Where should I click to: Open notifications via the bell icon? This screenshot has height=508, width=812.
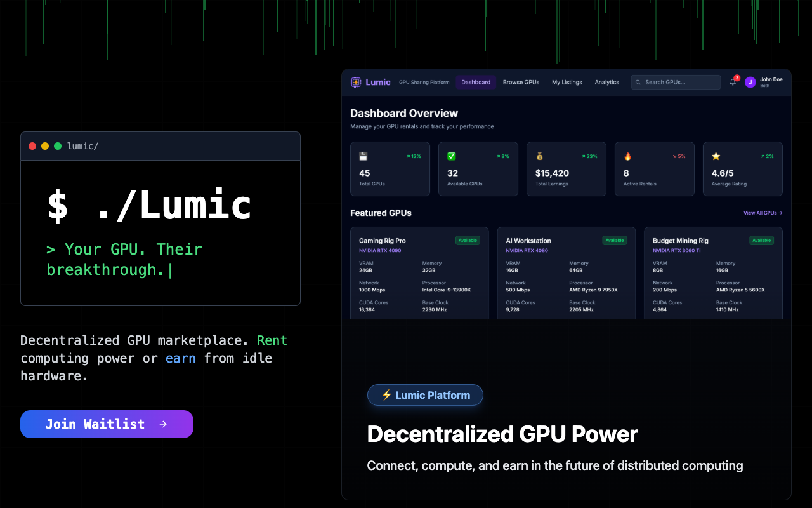(733, 82)
